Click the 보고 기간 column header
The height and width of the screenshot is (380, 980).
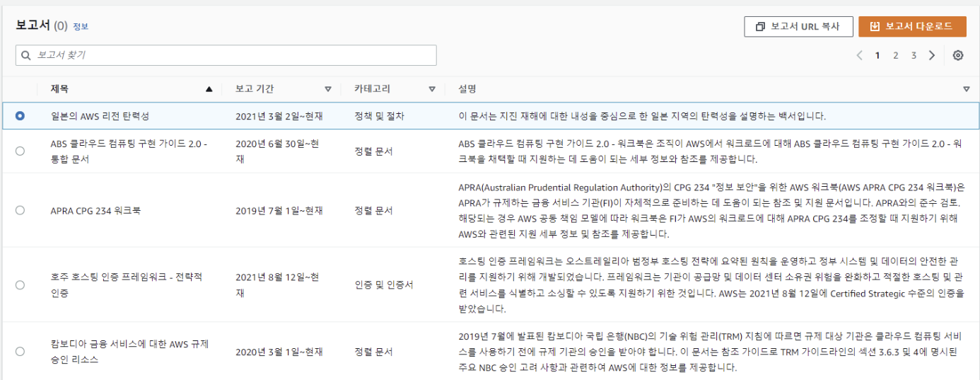point(255,89)
